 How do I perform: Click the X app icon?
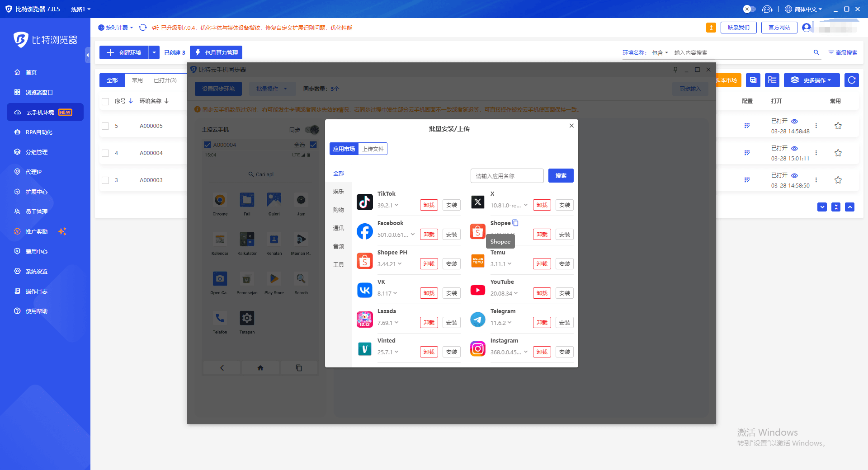click(478, 202)
